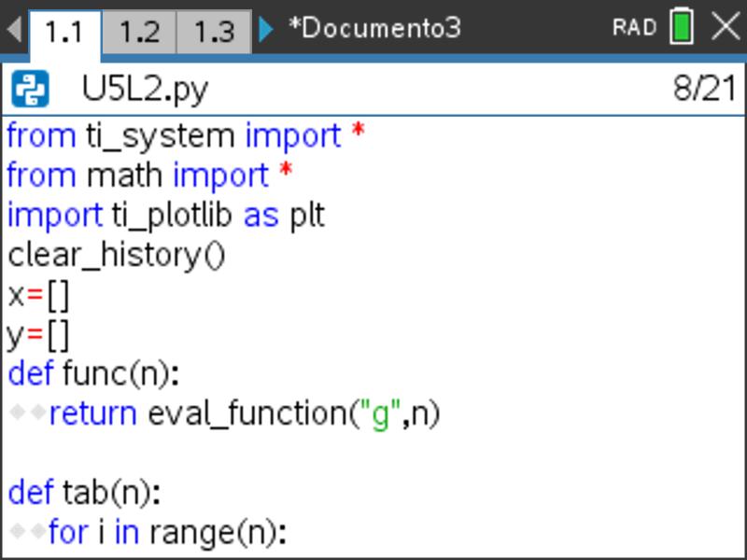Click the 'def func(n):' definition line
This screenshot has width=747, height=560.
click(93, 373)
